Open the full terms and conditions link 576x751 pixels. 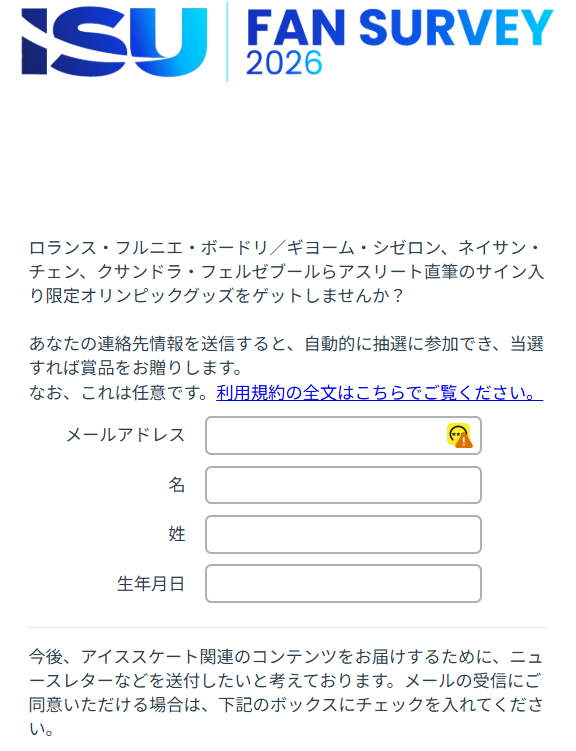click(379, 393)
